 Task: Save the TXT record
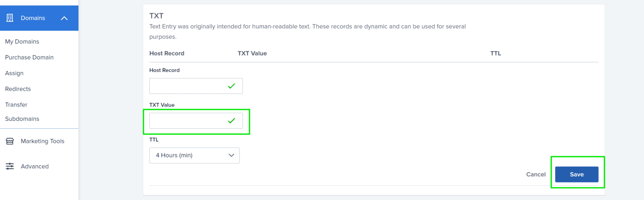576,174
